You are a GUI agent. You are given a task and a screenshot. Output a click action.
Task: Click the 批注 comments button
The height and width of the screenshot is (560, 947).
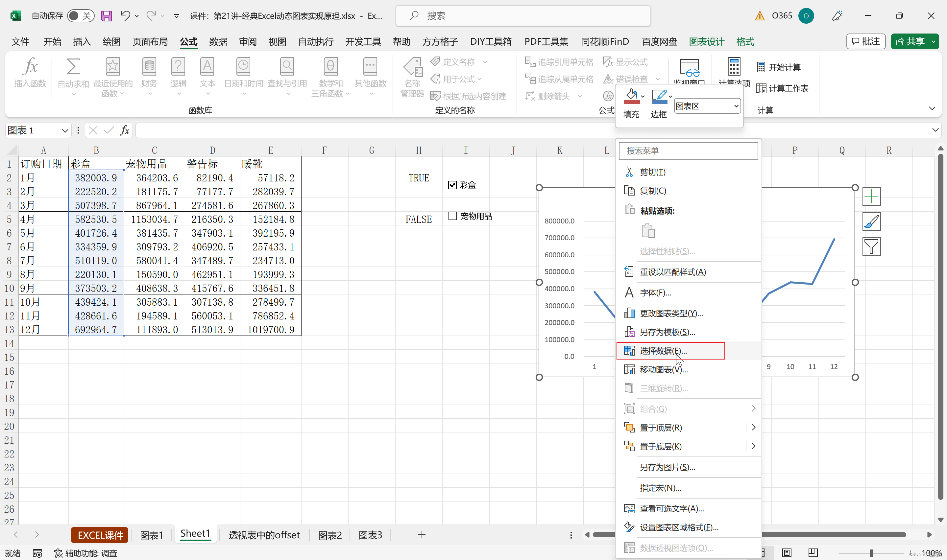[x=866, y=41]
